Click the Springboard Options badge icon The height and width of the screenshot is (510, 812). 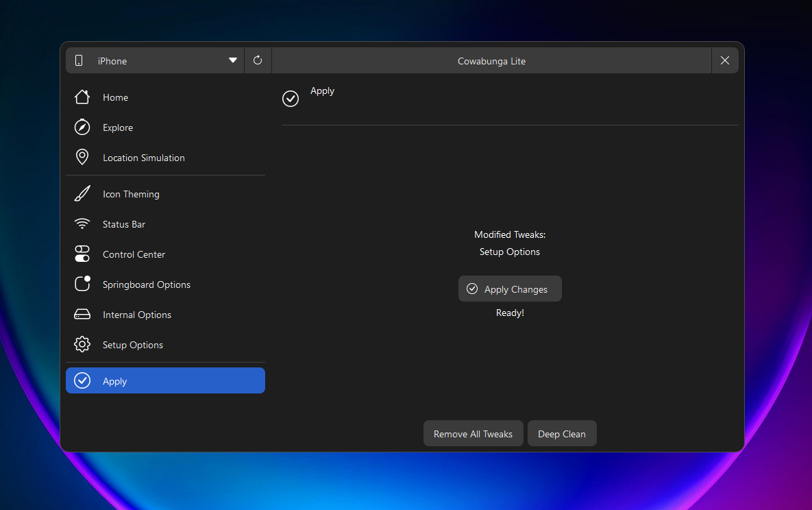pyautogui.click(x=82, y=284)
